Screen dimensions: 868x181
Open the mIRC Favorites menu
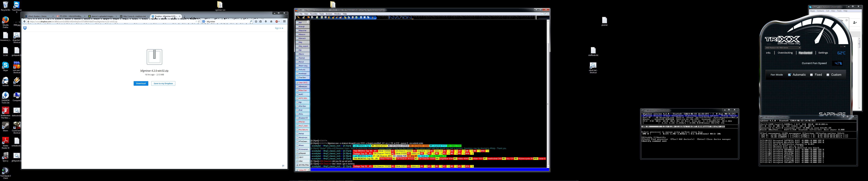click(x=314, y=14)
